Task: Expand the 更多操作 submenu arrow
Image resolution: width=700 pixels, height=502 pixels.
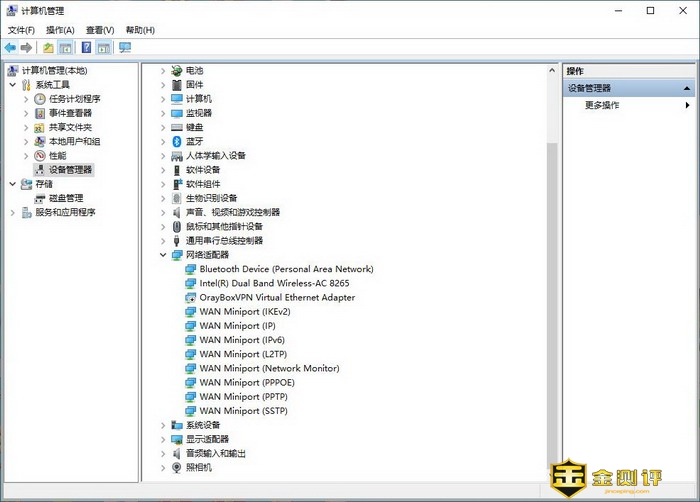Action: coord(688,105)
